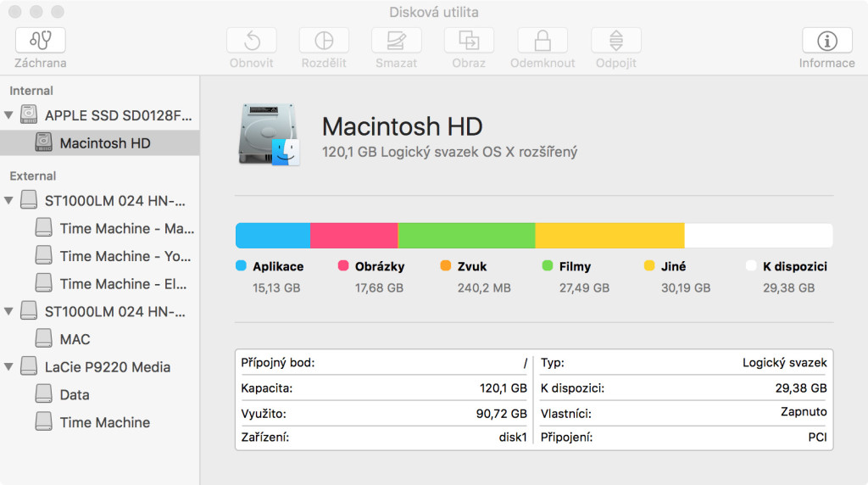Click the pink Obrázky segment of usage bar
Screen dimensions: 868x485
click(354, 236)
